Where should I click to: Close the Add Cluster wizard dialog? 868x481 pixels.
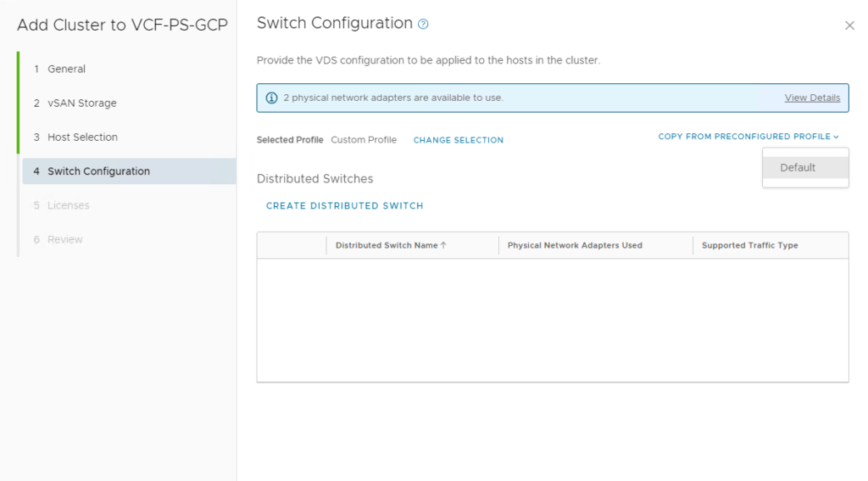[x=849, y=26]
